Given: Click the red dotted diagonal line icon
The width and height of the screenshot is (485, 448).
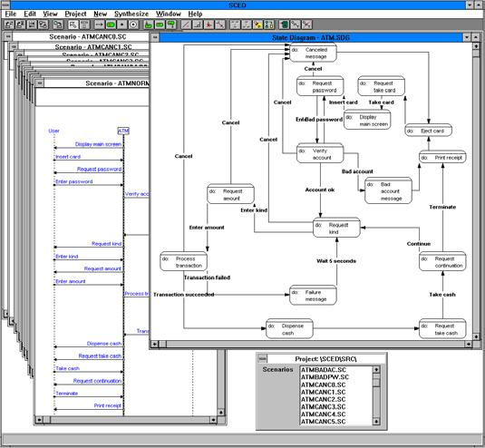Looking at the screenshot, I should (220, 24).
